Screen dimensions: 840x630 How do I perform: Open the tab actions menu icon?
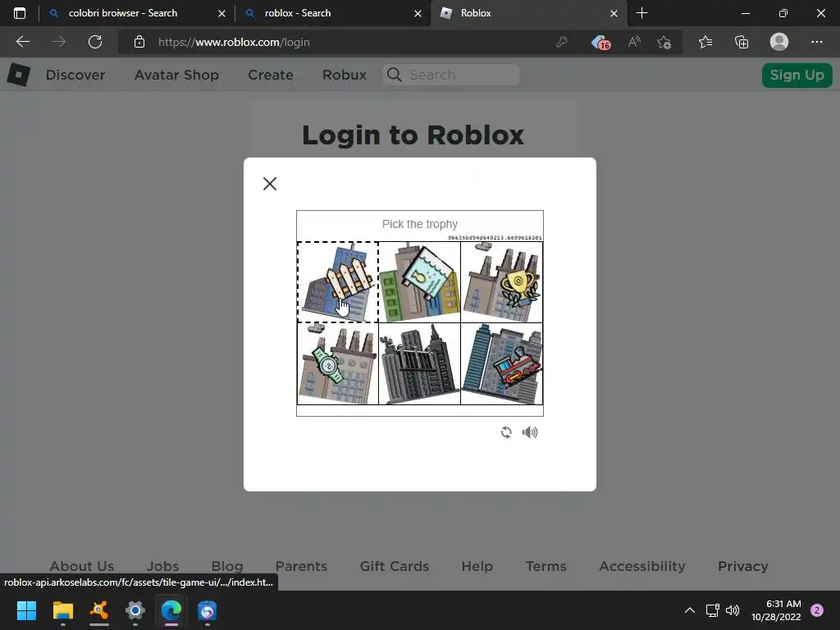pyautogui.click(x=20, y=13)
